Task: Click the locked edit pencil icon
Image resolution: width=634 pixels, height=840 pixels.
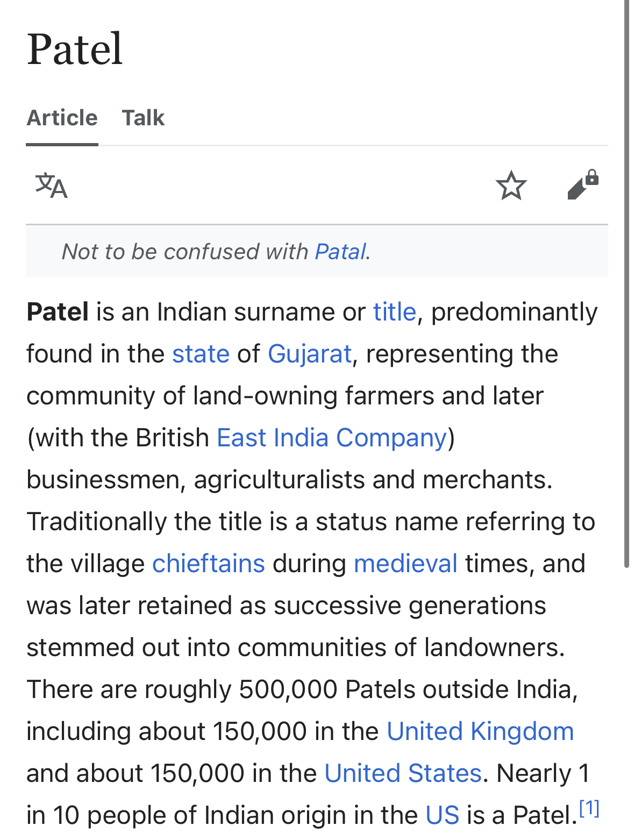Action: pos(583,185)
